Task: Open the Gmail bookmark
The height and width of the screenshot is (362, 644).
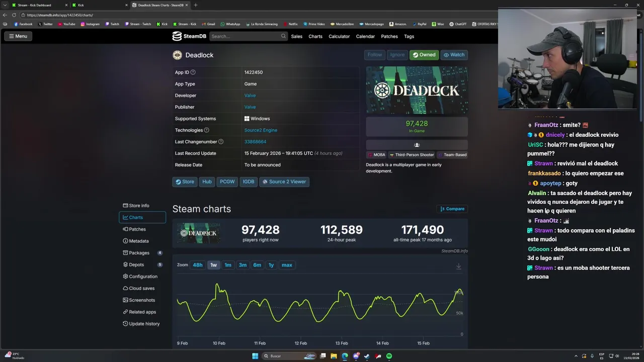Action: (208, 24)
